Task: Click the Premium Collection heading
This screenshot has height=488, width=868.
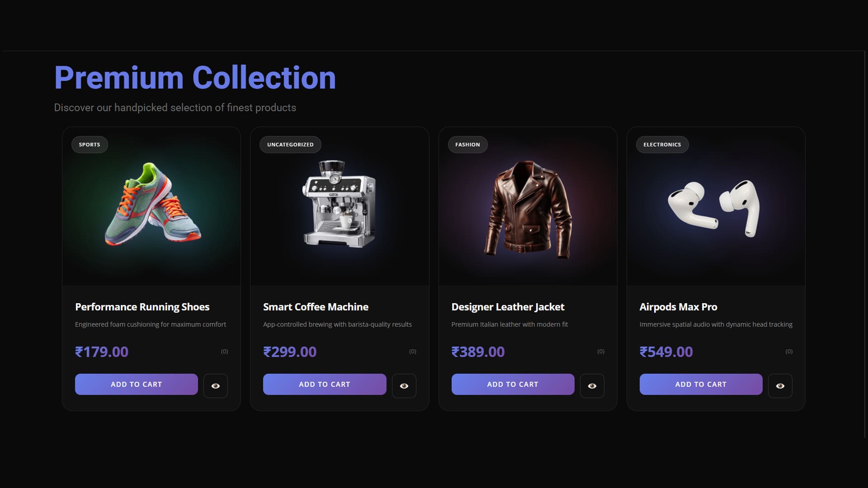Action: pyautogui.click(x=194, y=77)
